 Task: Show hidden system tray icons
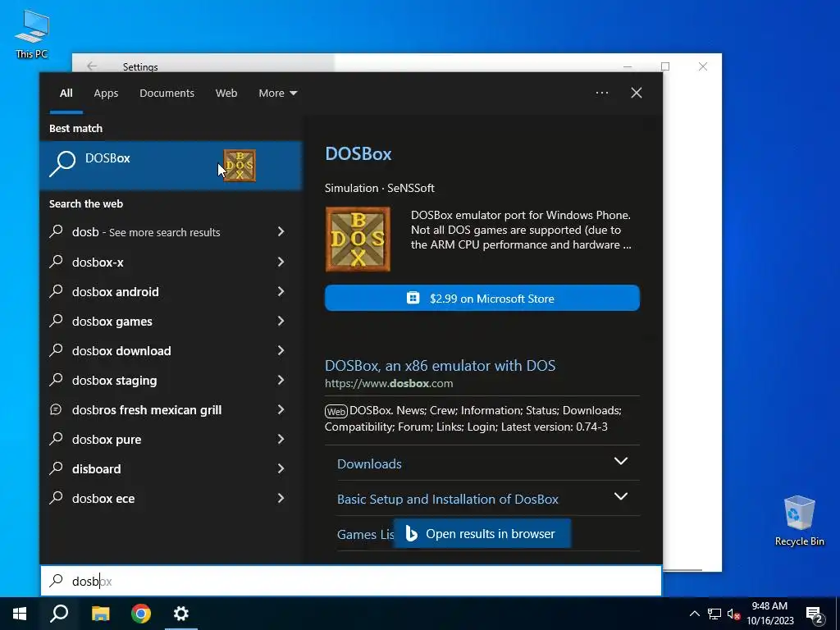click(x=694, y=614)
